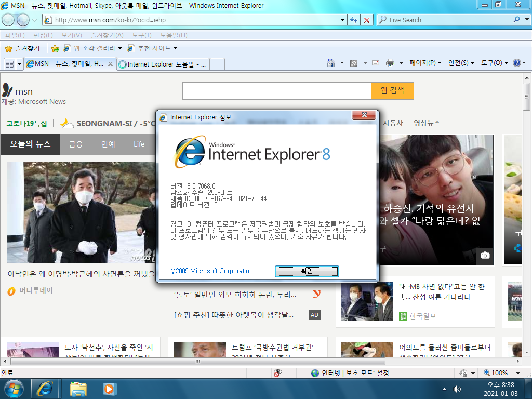Screen dimensions: 532x399
Task: Switch to Internet Explorer 도움말 tab
Action: click(x=163, y=64)
